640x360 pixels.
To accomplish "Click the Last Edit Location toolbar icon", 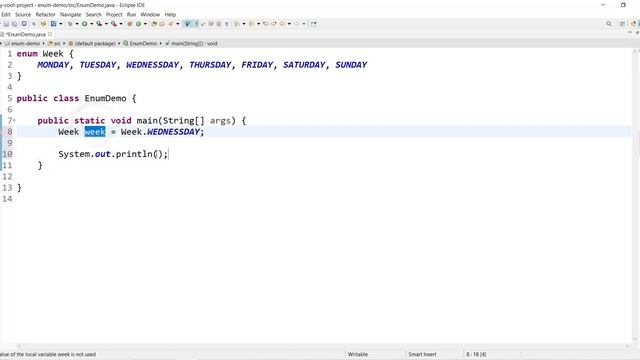I will pyautogui.click(x=266, y=24).
